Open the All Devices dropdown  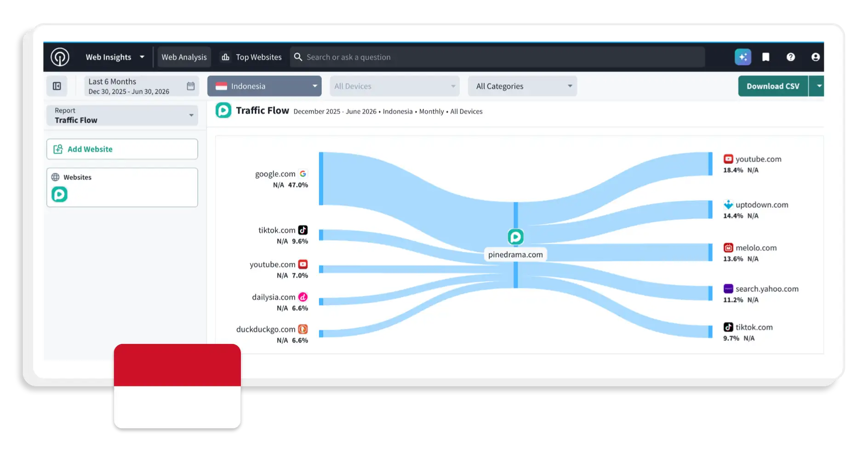pos(394,86)
